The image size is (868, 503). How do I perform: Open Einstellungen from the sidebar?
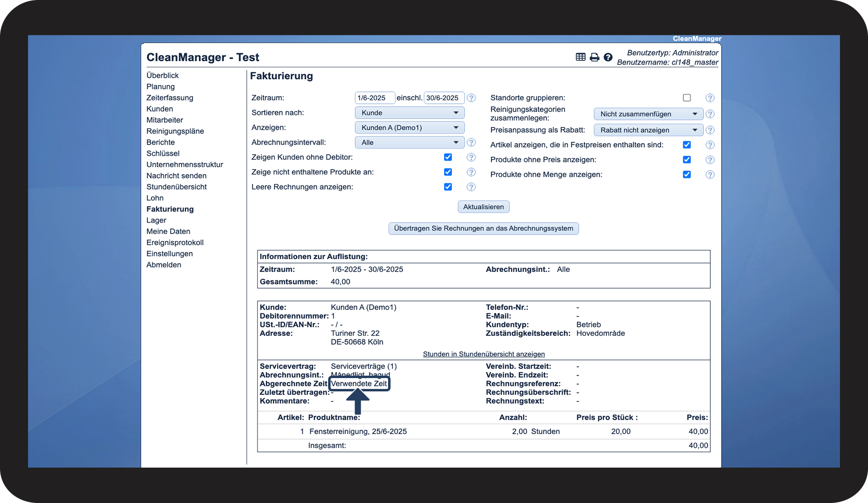[169, 254]
